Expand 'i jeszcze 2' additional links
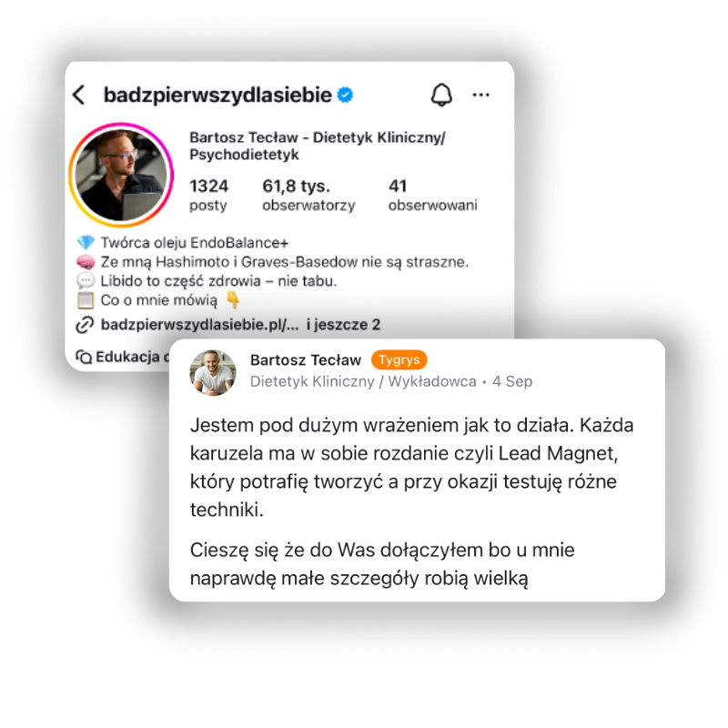 tap(343, 325)
